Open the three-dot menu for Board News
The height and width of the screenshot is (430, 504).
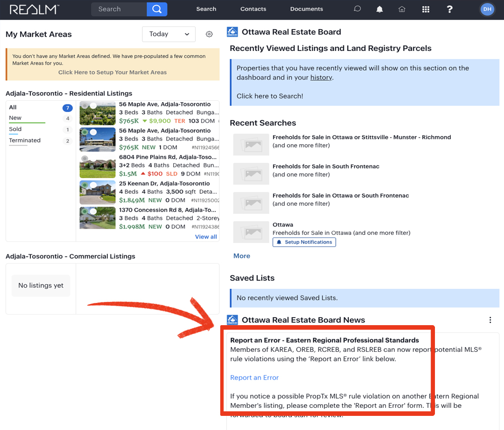pos(490,320)
